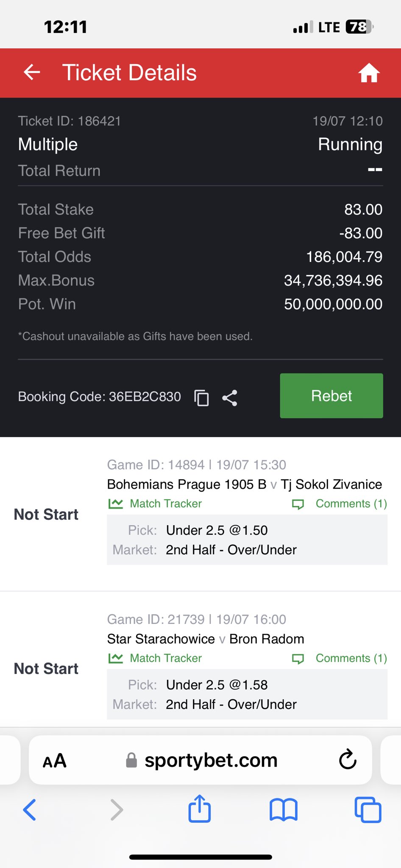Image resolution: width=401 pixels, height=868 pixels.
Task: Show all Safari tabs
Action: coord(368,810)
